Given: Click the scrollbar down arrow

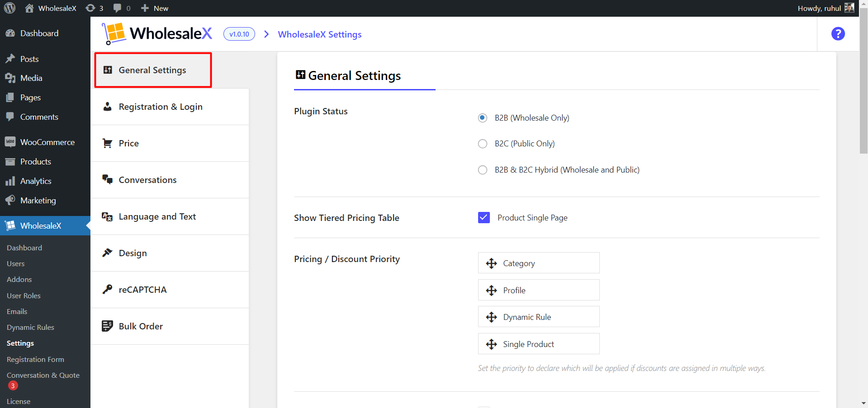Looking at the screenshot, I should pyautogui.click(x=863, y=403).
